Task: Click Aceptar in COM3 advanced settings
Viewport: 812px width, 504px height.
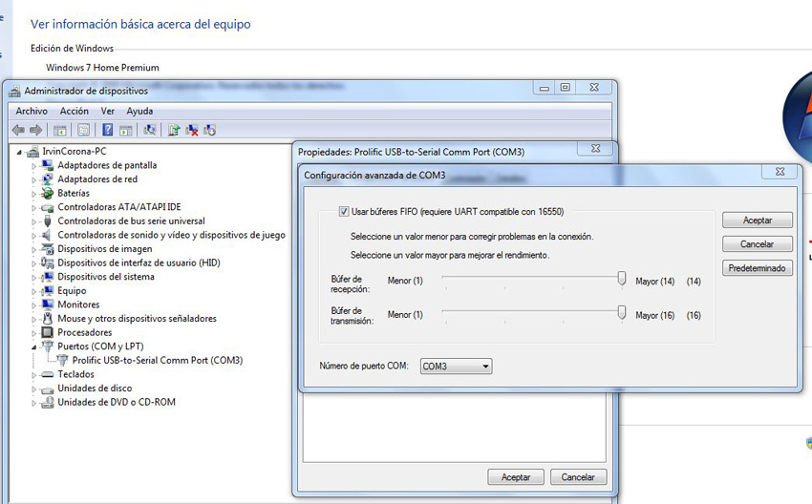Action: point(758,220)
